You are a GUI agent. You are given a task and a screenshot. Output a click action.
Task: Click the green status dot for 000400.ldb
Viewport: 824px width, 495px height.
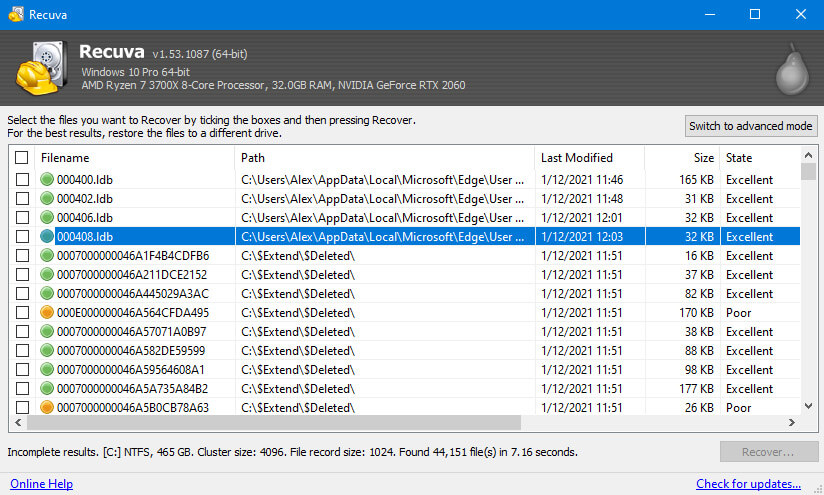coord(47,179)
